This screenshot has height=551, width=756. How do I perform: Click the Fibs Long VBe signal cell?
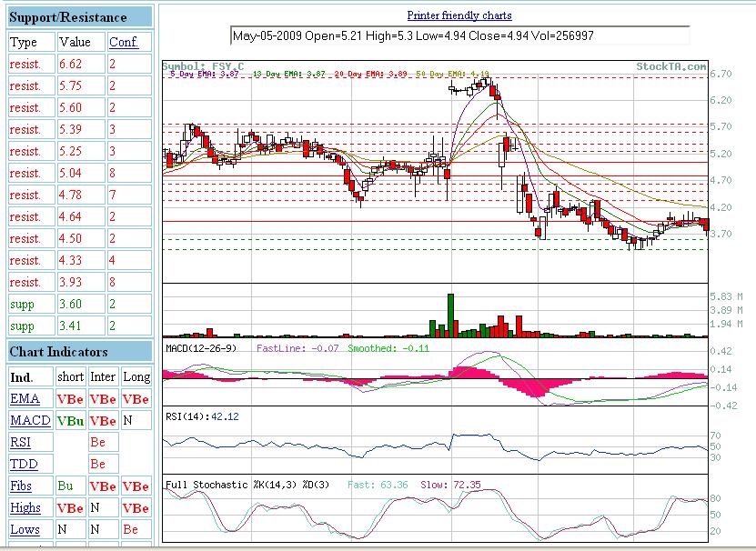tap(134, 486)
